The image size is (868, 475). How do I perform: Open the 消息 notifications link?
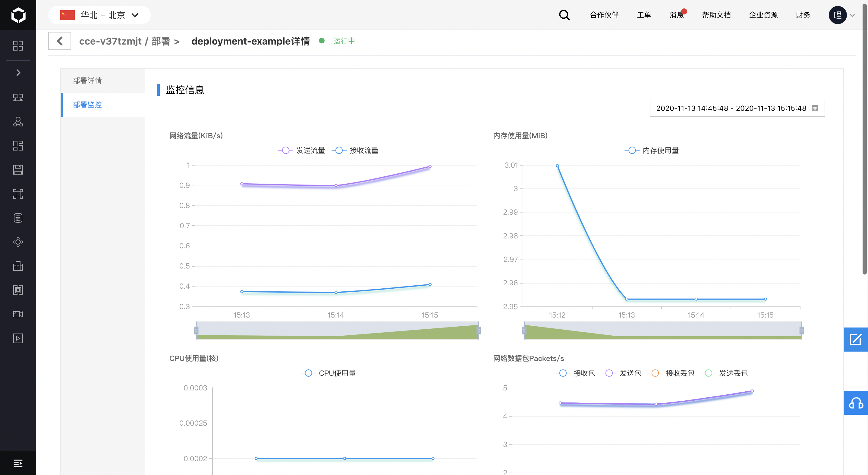click(677, 15)
